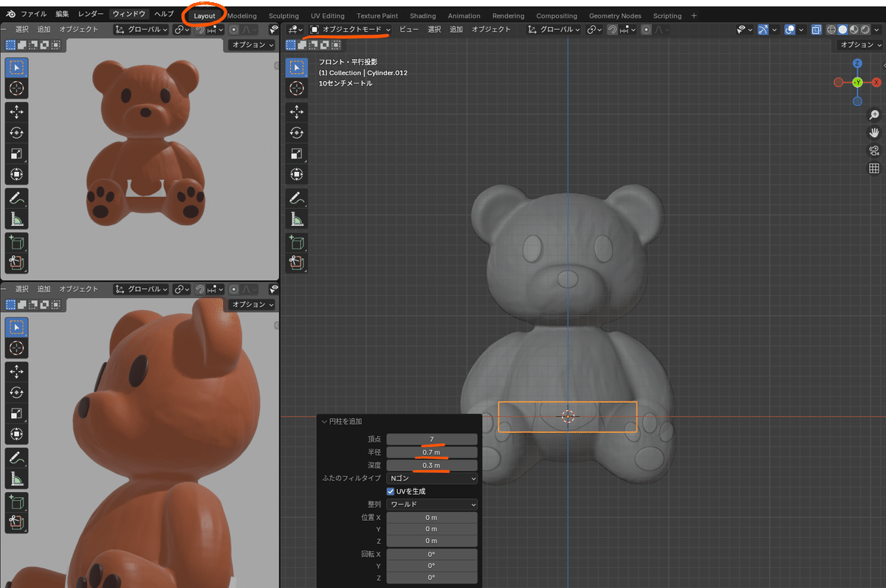Screen dimensions: 886x588
Task: Select the Move tool in the upper-left viewport
Action: point(16,111)
